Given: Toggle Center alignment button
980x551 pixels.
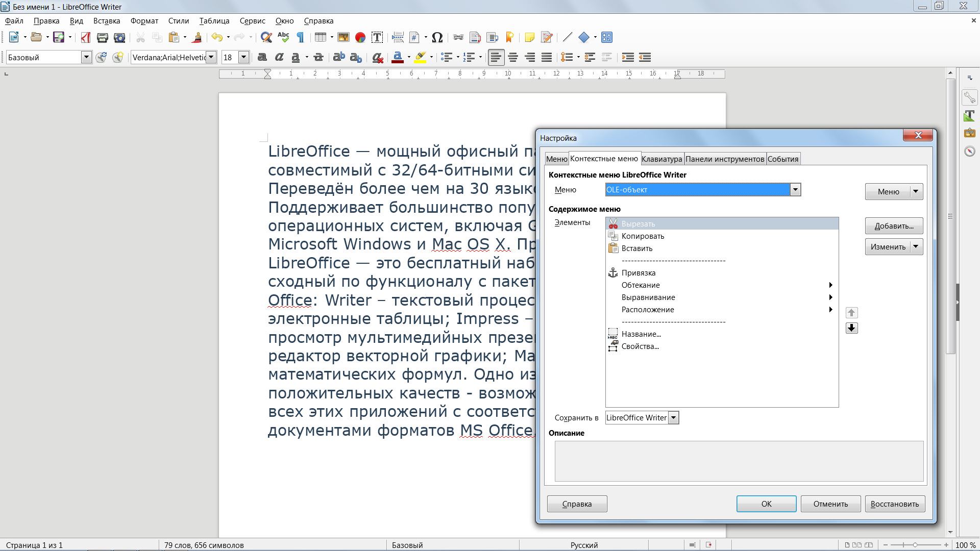Looking at the screenshot, I should click(x=513, y=57).
